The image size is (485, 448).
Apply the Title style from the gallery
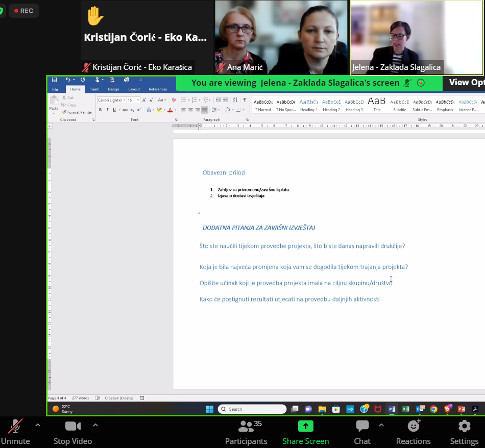(x=377, y=104)
